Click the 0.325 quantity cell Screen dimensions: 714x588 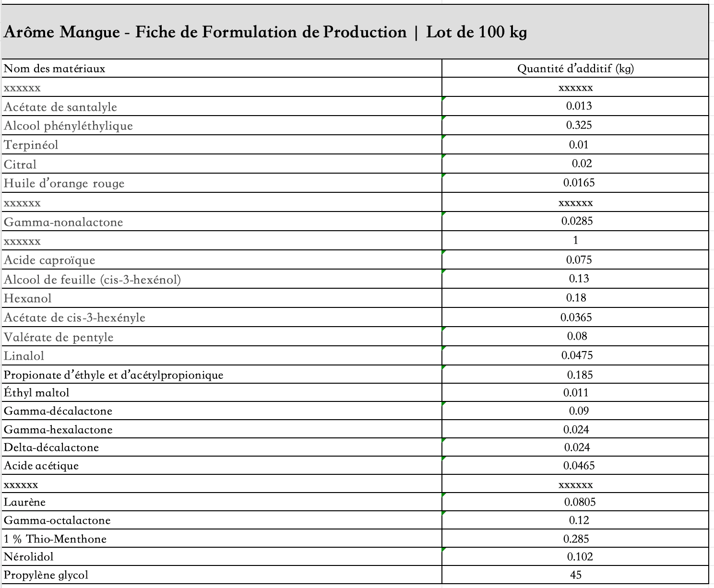tap(575, 126)
